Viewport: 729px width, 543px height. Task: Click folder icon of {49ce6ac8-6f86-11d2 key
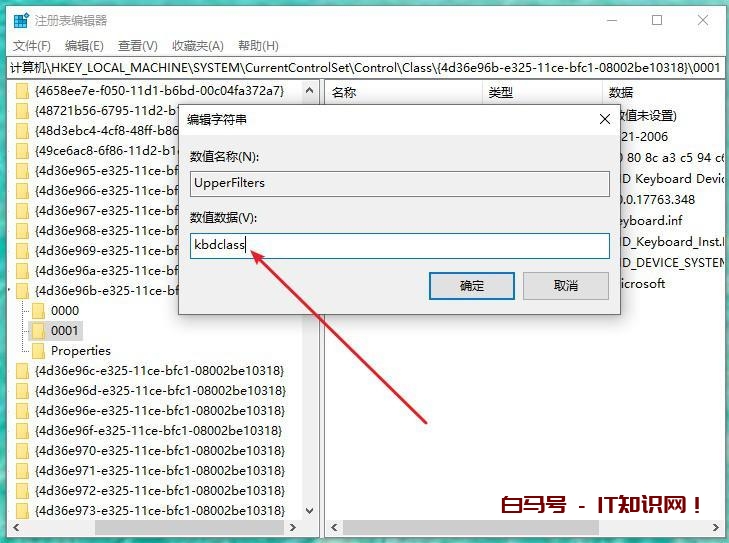22,151
